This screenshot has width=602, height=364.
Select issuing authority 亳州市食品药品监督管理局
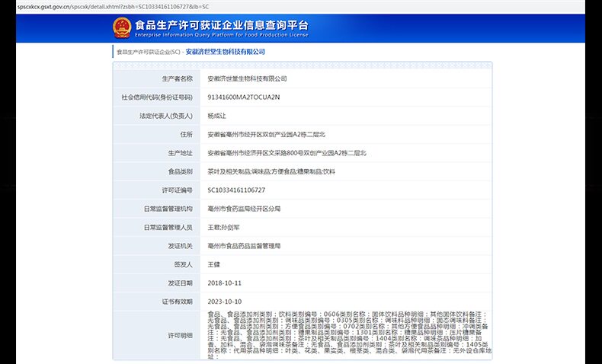pos(244,246)
